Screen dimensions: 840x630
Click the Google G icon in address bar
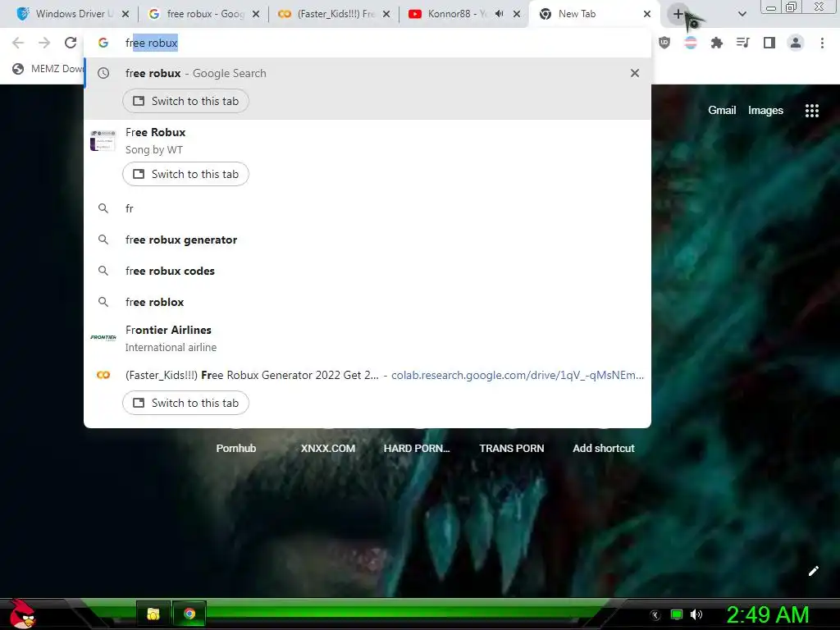(103, 43)
